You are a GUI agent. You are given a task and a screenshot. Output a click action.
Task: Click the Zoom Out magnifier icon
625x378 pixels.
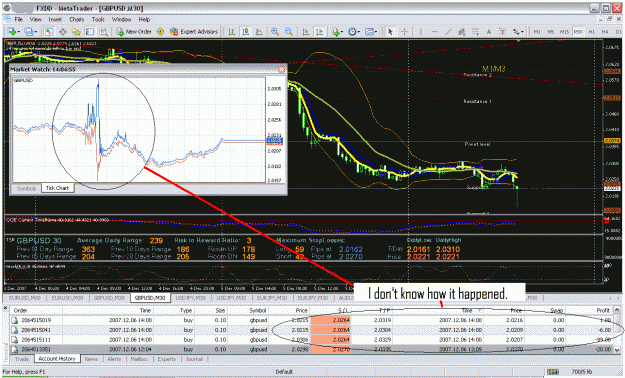tap(289, 32)
